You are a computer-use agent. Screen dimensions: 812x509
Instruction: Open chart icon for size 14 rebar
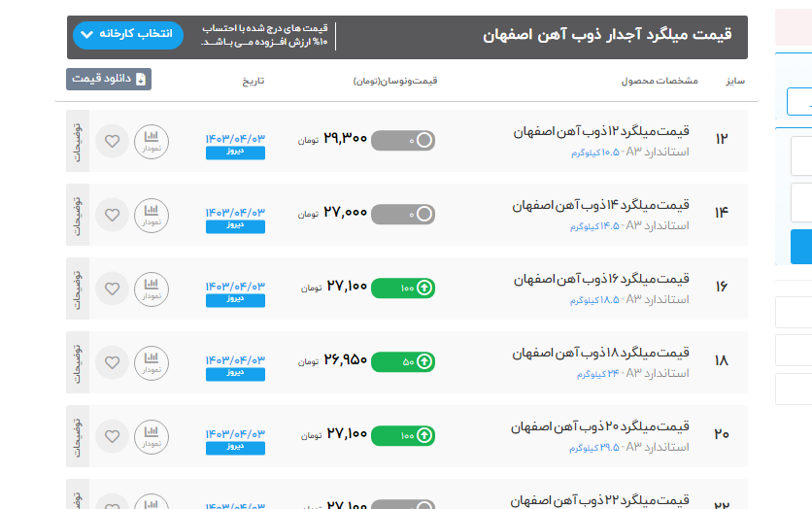pyautogui.click(x=151, y=215)
